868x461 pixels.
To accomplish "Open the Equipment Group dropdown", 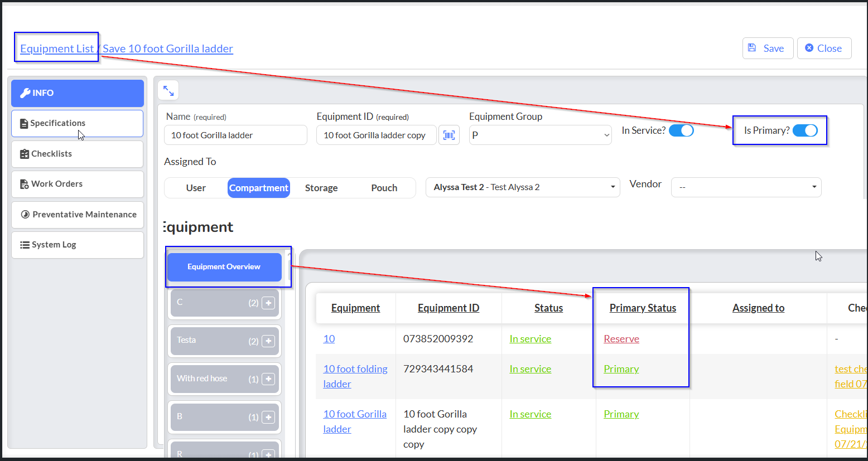I will point(541,135).
